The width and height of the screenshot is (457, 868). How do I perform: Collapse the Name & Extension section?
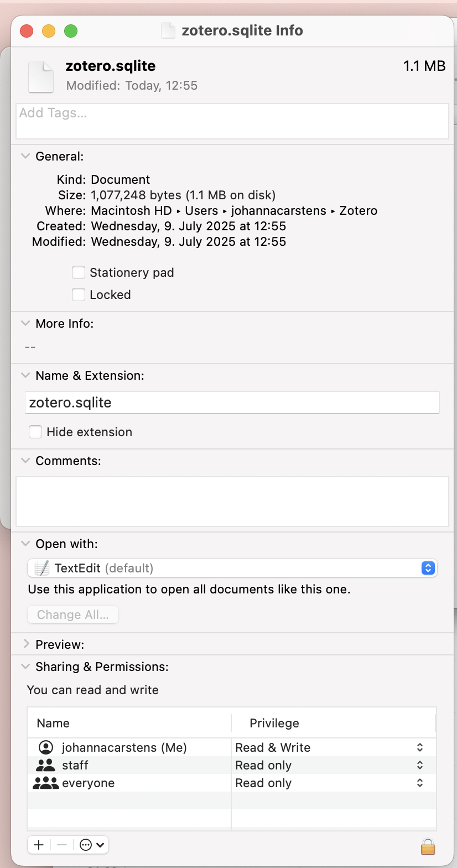point(25,375)
